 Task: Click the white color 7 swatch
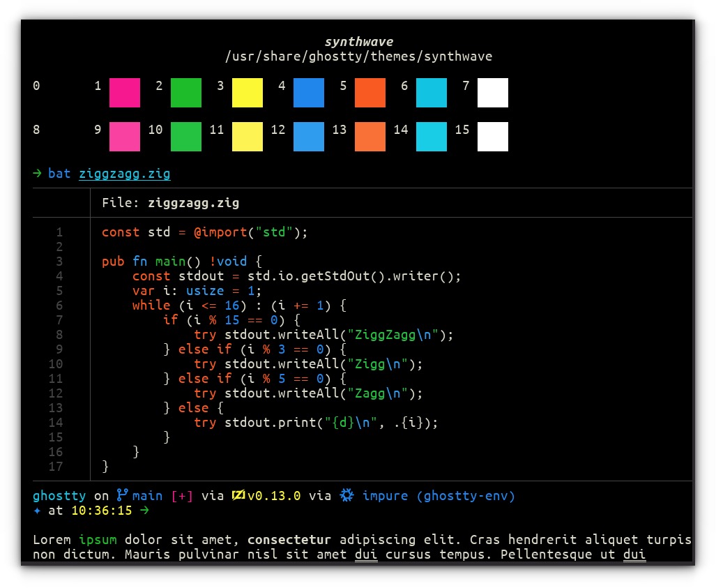pyautogui.click(x=493, y=93)
